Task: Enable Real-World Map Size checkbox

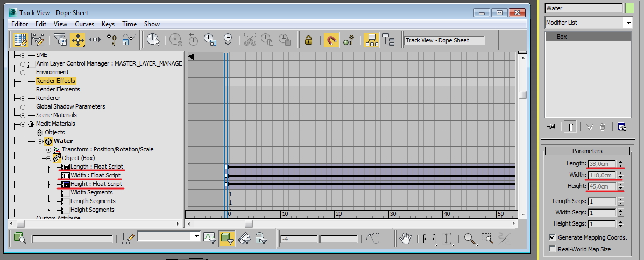Action: click(x=552, y=249)
